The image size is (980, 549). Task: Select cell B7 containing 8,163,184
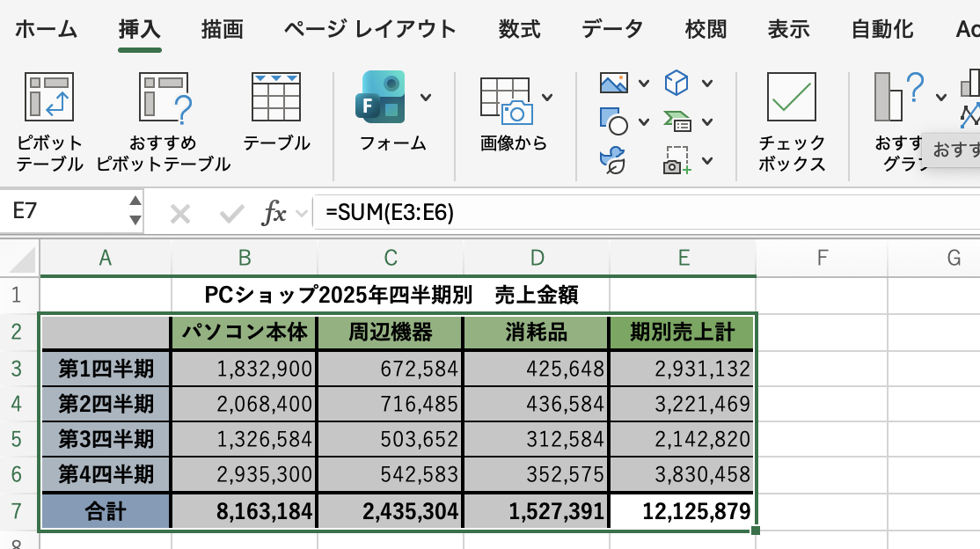(x=245, y=511)
